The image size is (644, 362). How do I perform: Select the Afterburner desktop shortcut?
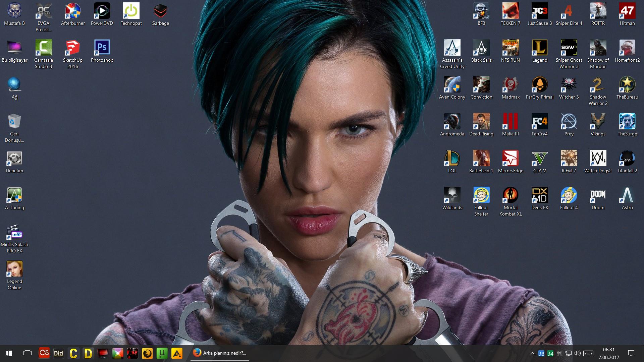click(x=73, y=11)
